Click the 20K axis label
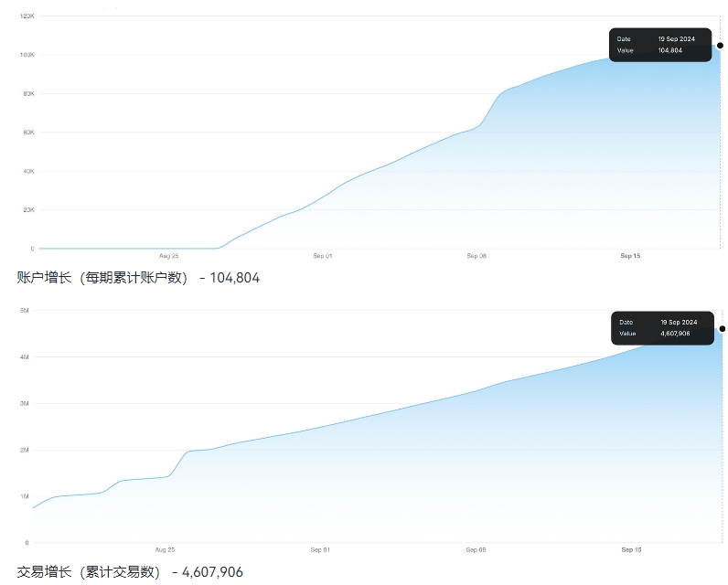 pyautogui.click(x=28, y=209)
